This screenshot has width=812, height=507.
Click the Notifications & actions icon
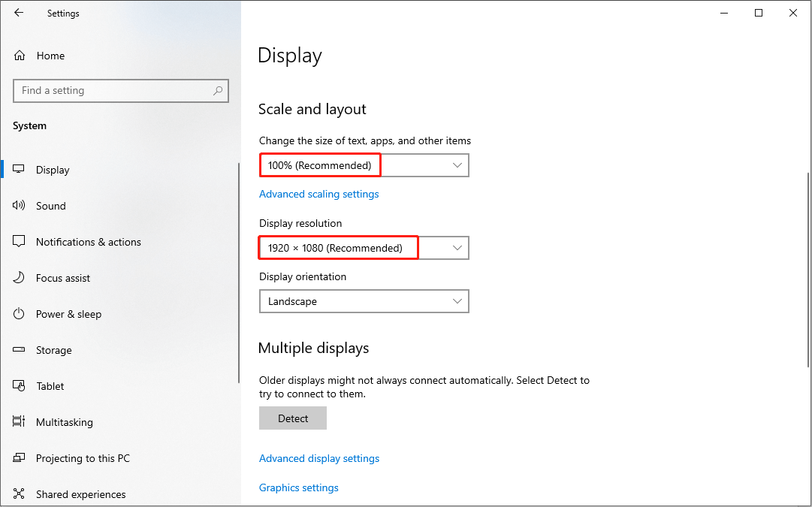19,241
